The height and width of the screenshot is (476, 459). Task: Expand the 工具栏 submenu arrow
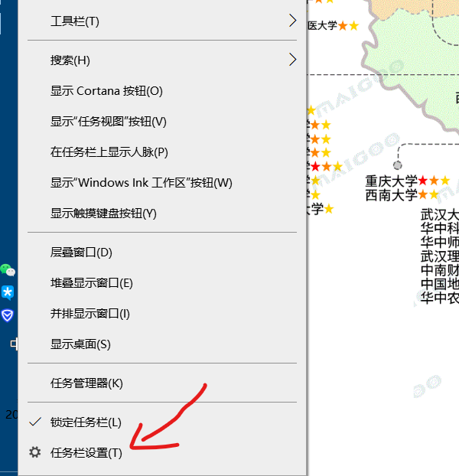pos(292,21)
